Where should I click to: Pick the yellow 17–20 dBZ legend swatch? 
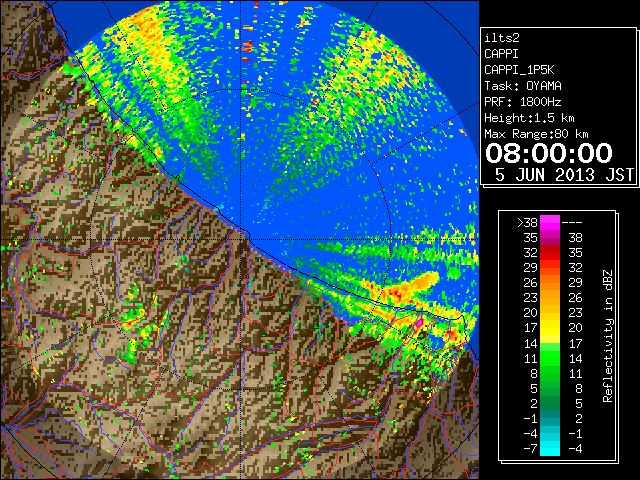[x=550, y=328]
